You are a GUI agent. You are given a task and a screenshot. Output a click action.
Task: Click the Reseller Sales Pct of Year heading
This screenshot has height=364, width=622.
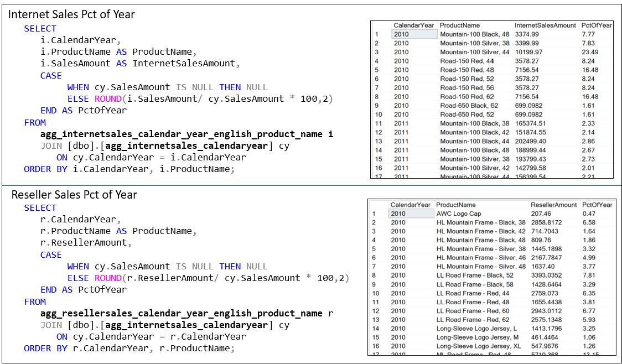point(74,195)
